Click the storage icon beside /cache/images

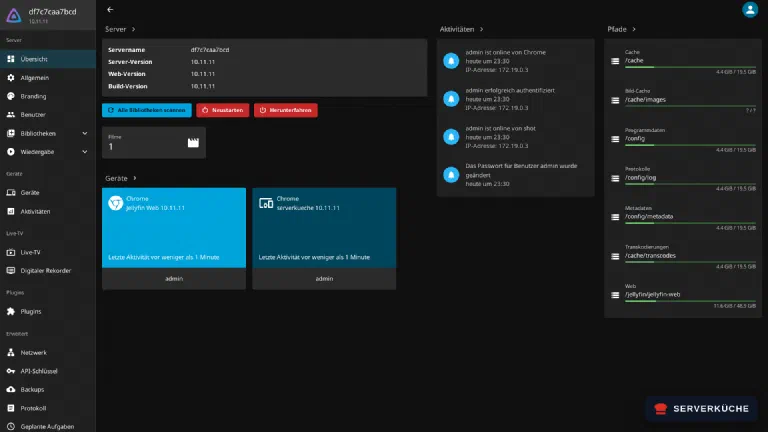coord(615,100)
